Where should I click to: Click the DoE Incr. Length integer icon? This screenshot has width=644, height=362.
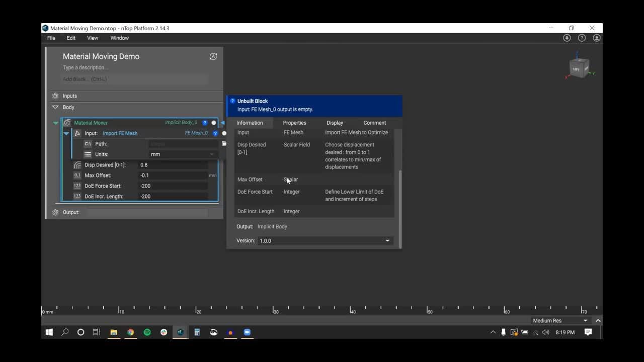(77, 197)
